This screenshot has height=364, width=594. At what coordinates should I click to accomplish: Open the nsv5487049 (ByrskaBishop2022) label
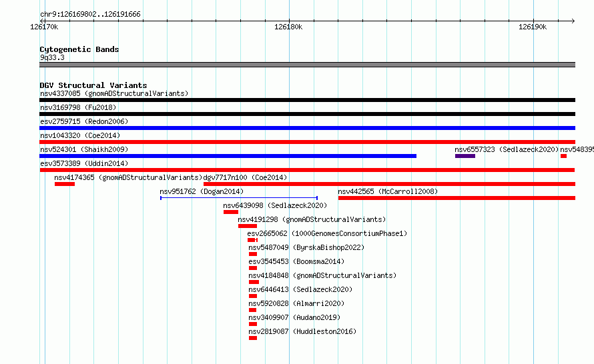coord(306,247)
